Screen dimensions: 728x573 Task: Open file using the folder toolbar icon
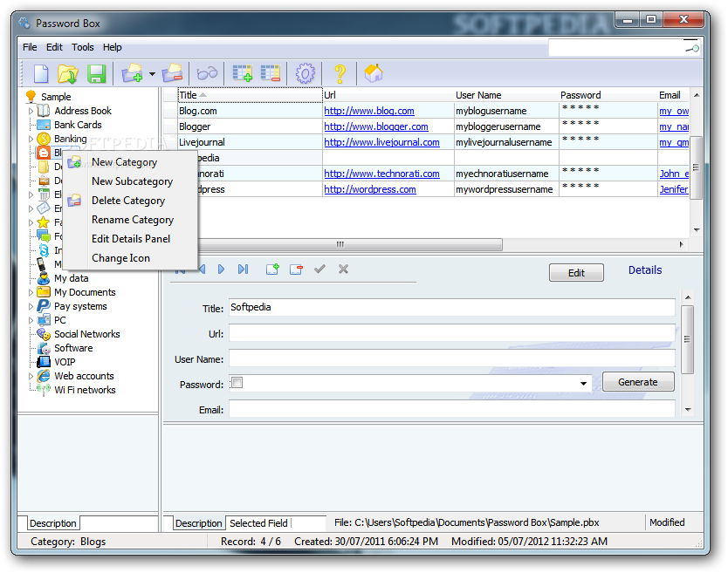(68, 73)
